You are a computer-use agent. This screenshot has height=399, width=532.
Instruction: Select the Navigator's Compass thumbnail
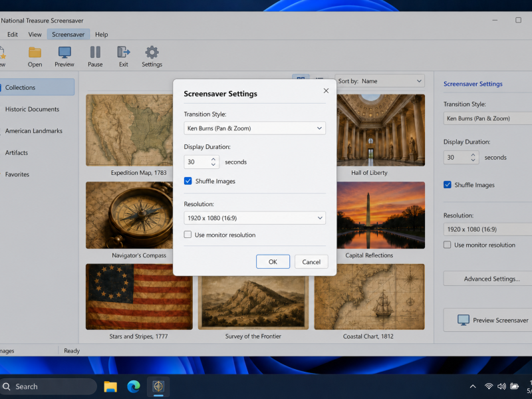[129, 215]
